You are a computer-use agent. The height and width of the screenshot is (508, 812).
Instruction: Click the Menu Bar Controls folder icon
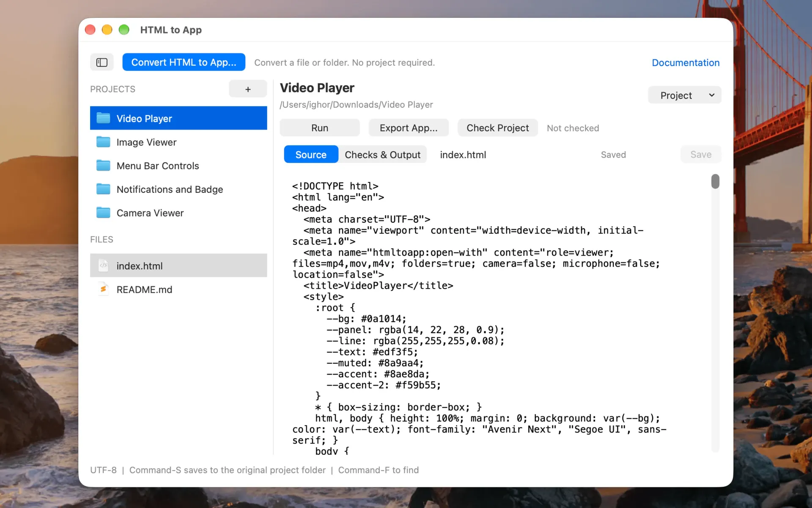103,166
